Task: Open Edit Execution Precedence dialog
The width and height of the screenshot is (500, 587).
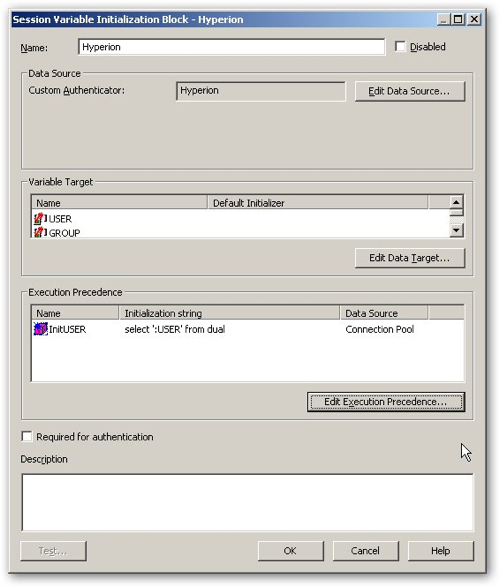Action: click(x=386, y=402)
